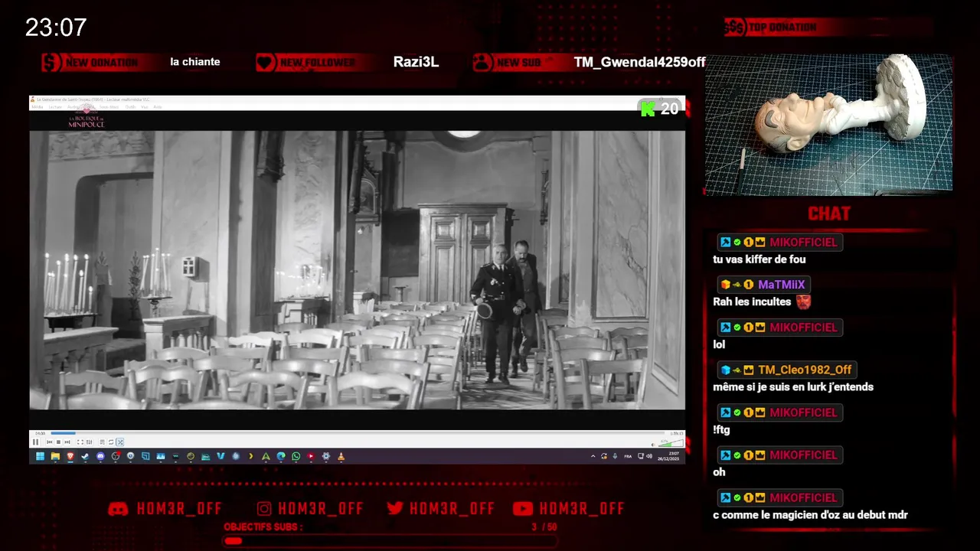980x551 pixels.
Task: Click the Instagram HOM3R_OFF social link
Action: (310, 509)
